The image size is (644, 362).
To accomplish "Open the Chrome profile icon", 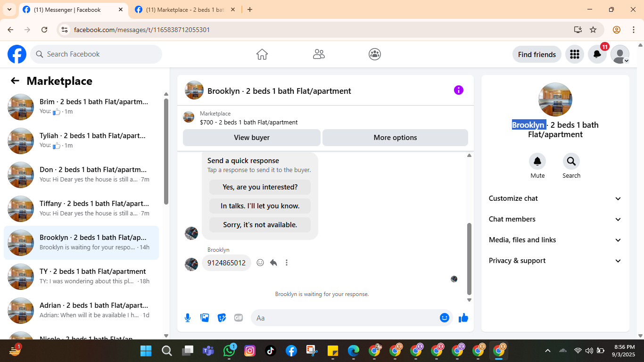I will click(617, 30).
